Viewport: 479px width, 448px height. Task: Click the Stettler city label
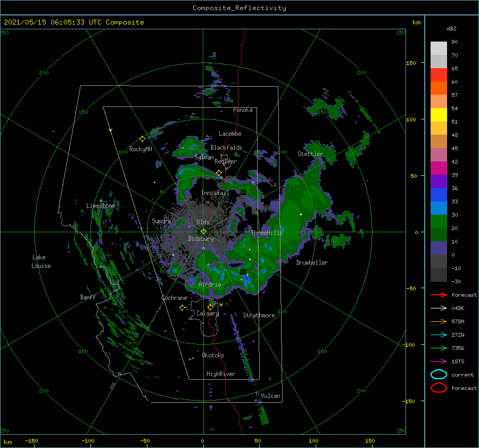pos(310,154)
